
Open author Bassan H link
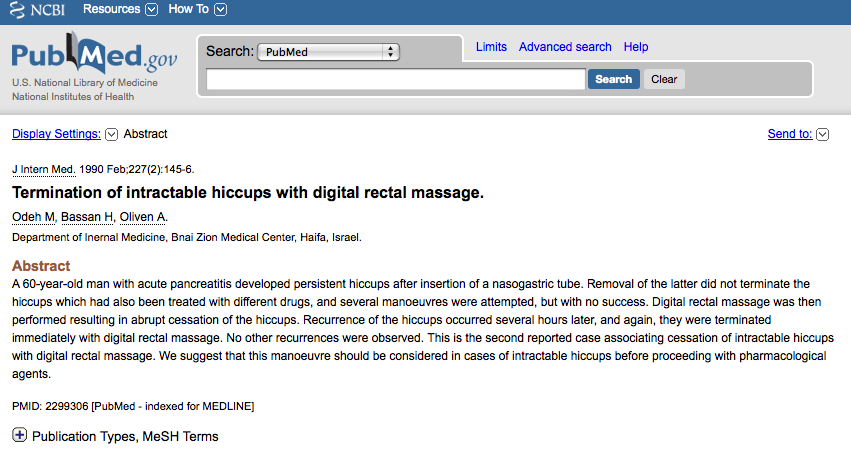click(x=87, y=217)
